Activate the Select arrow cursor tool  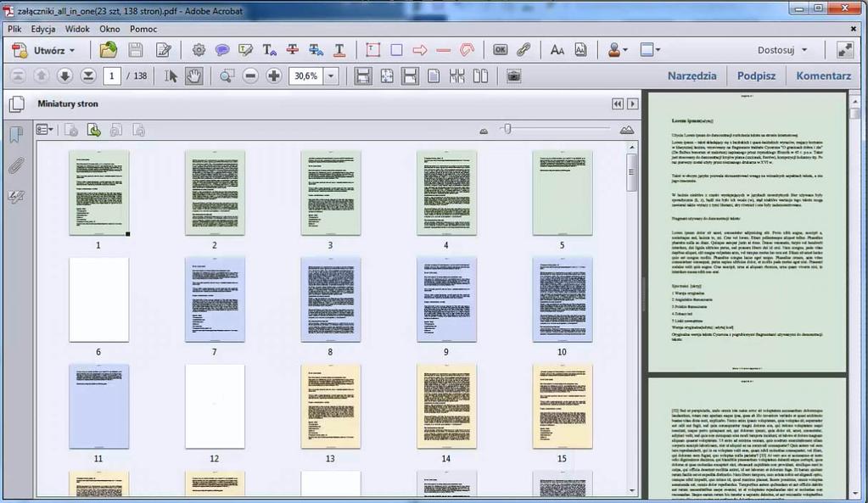click(x=171, y=75)
